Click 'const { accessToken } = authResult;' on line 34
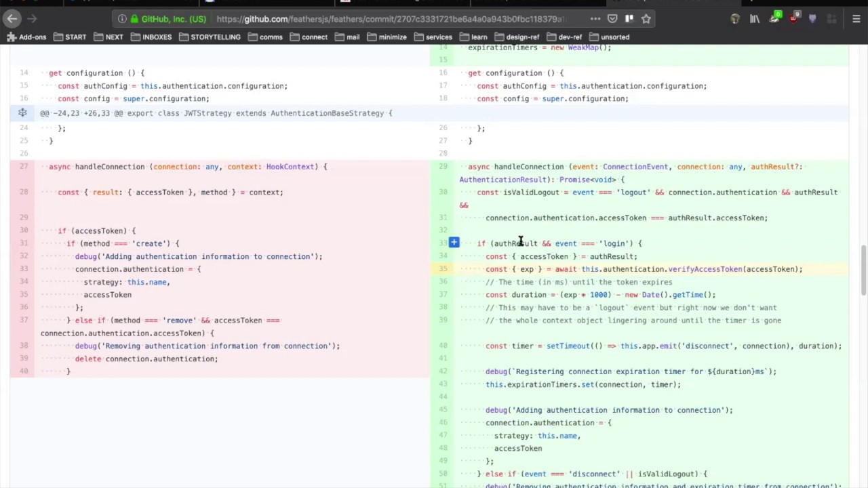868x488 pixels. click(x=561, y=256)
